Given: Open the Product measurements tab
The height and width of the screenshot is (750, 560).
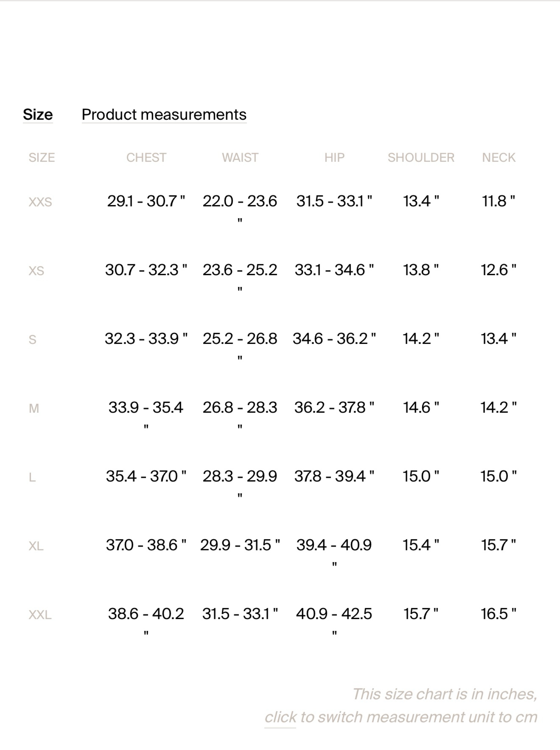Looking at the screenshot, I should click(x=164, y=115).
